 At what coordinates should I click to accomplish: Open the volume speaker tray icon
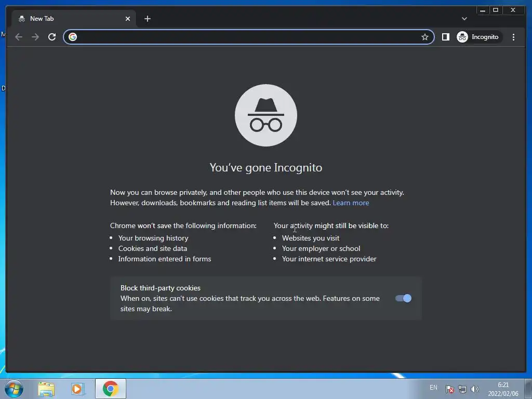475,389
